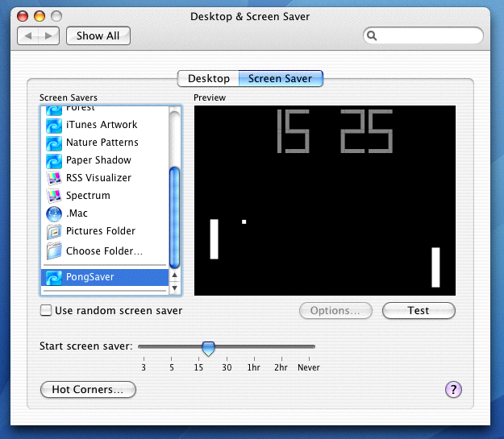Select the .Mac list entry
Viewport: 504px width, 439px height.
click(105, 213)
